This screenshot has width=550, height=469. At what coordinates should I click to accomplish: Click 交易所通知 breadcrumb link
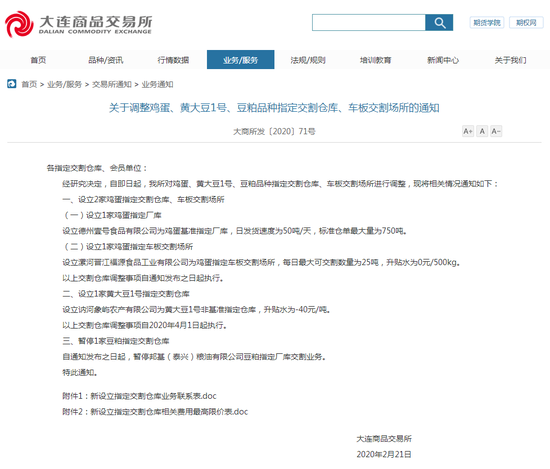tap(112, 84)
